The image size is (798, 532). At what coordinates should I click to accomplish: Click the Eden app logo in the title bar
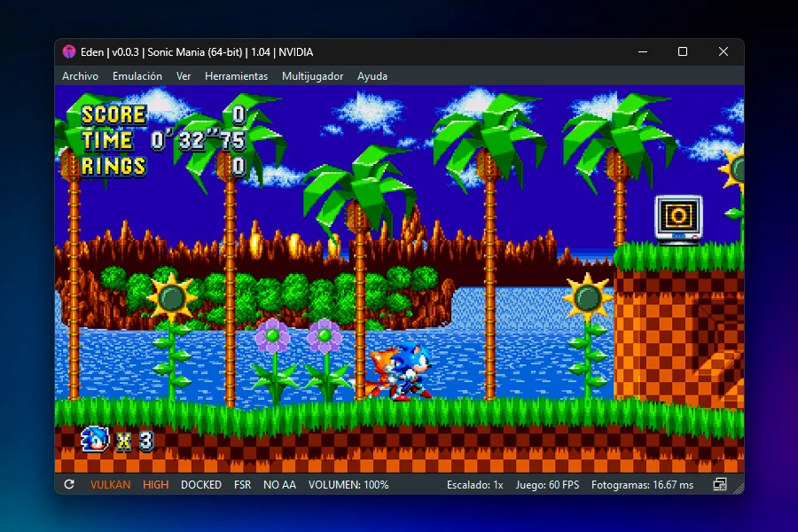pos(68,52)
